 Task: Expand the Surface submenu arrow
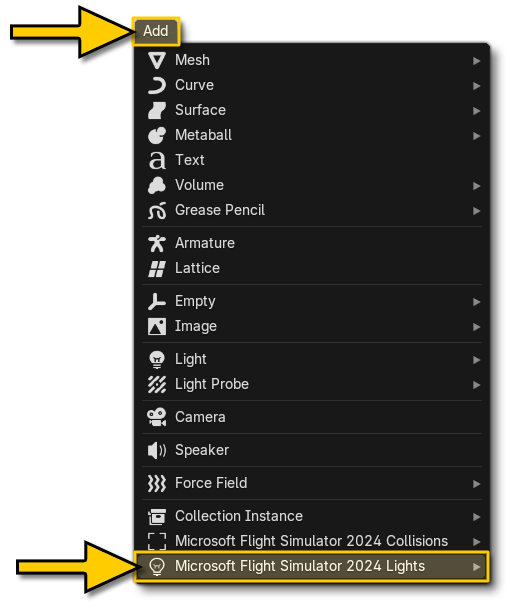tap(476, 111)
